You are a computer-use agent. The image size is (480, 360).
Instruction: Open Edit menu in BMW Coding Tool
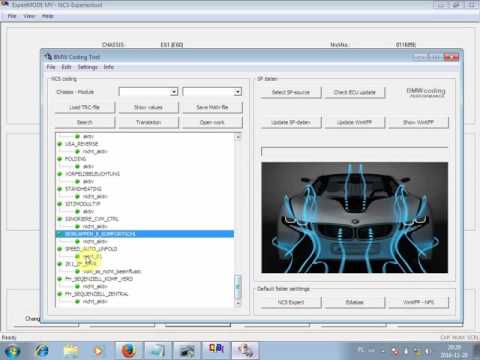tap(66, 67)
